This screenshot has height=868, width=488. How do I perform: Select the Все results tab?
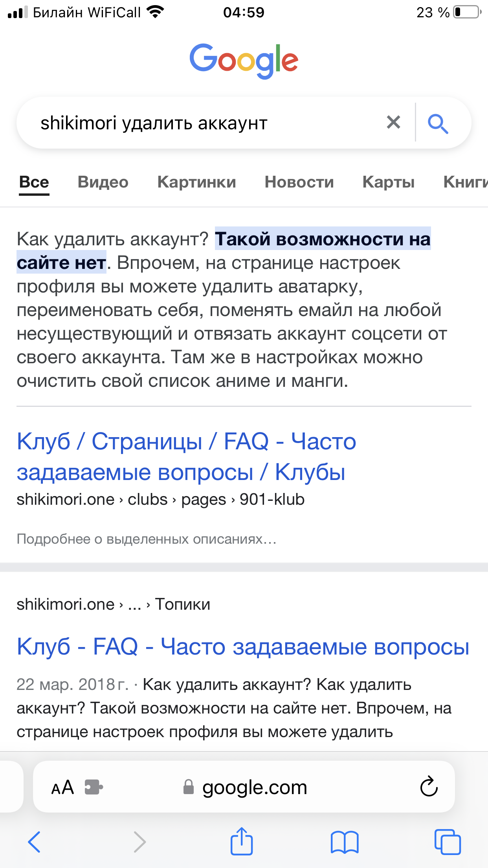click(x=34, y=182)
